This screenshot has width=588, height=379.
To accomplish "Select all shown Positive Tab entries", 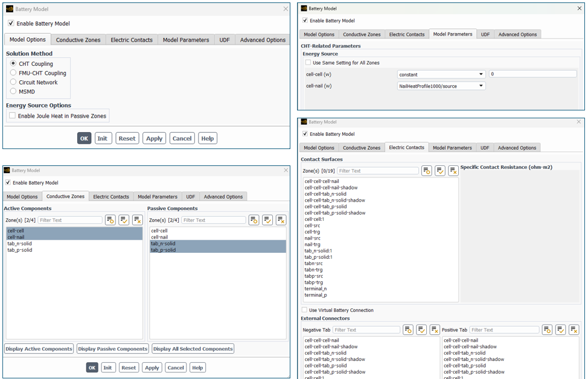I will tap(561, 330).
